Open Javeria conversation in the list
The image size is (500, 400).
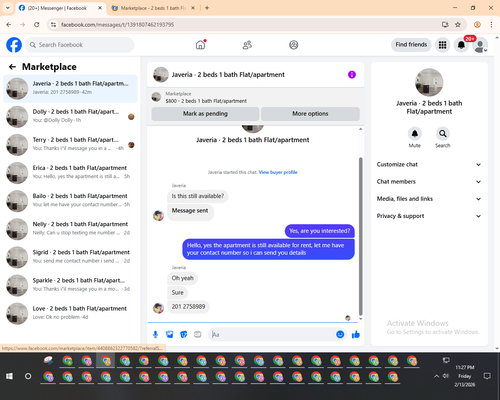(x=70, y=88)
